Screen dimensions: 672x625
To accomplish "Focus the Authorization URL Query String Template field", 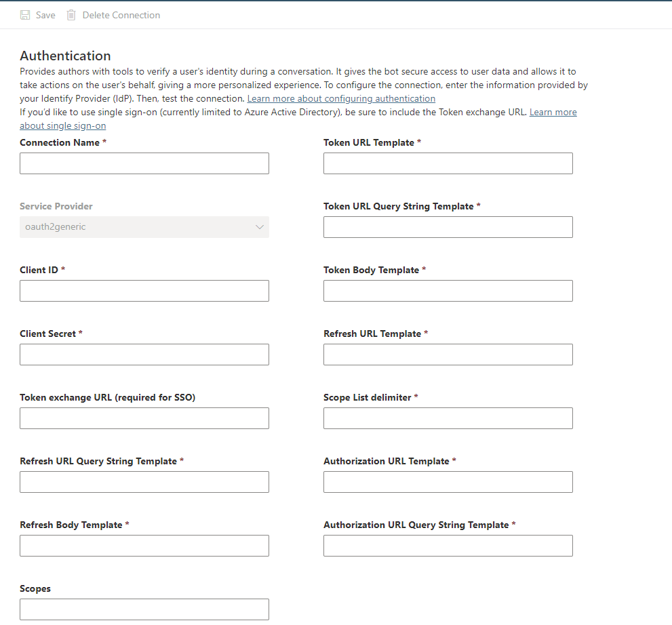I will point(448,546).
